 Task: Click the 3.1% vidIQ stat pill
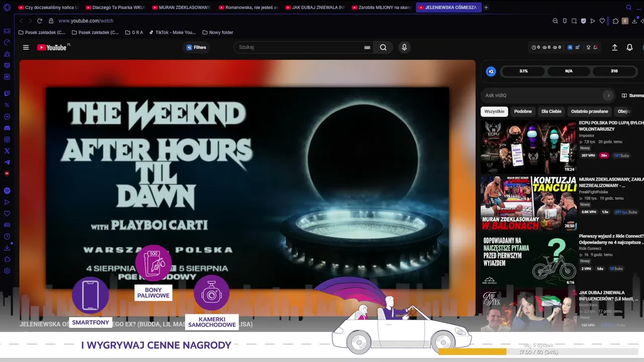(523, 71)
